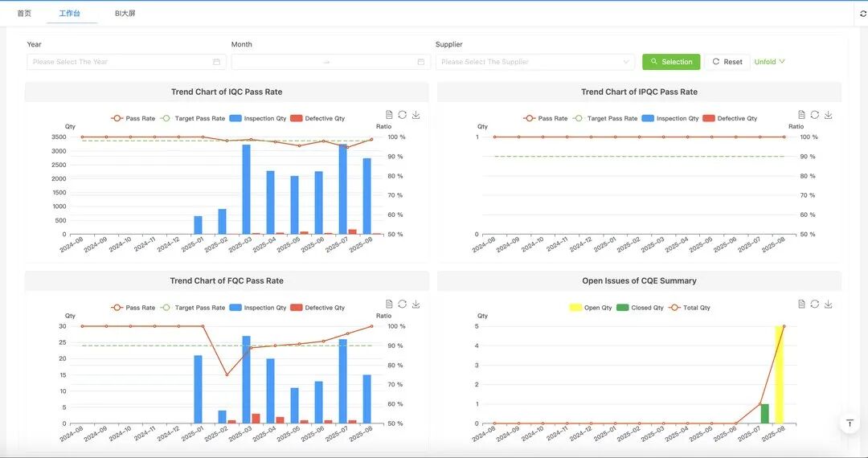Open data view icon on IPQC chart
Screen dimensions: 868x458
[801, 114]
